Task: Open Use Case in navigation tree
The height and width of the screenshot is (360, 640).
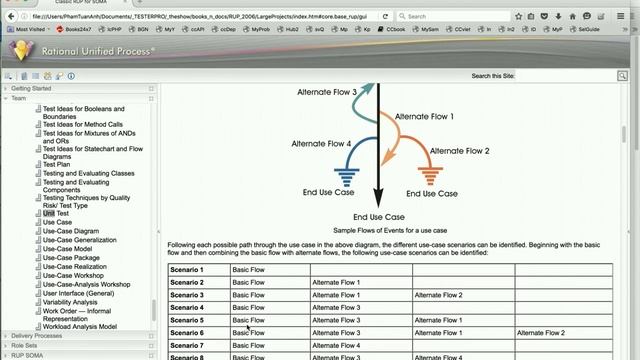Action: tap(57, 222)
